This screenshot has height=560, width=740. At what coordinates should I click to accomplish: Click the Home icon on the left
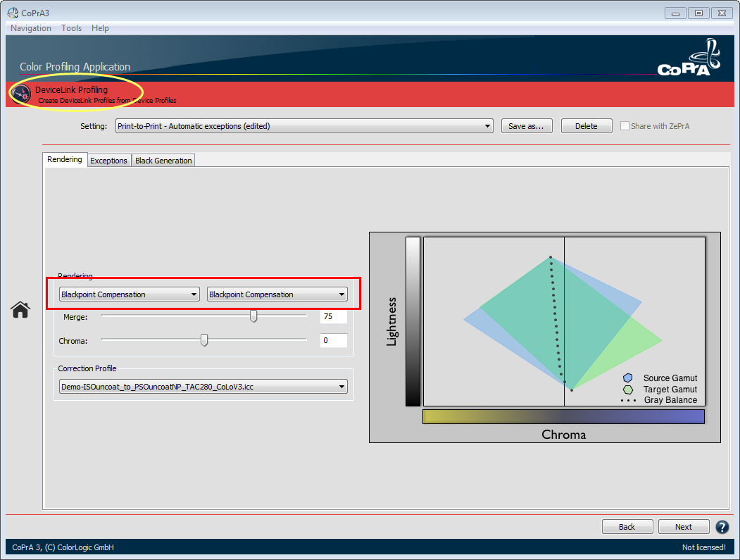[x=20, y=310]
